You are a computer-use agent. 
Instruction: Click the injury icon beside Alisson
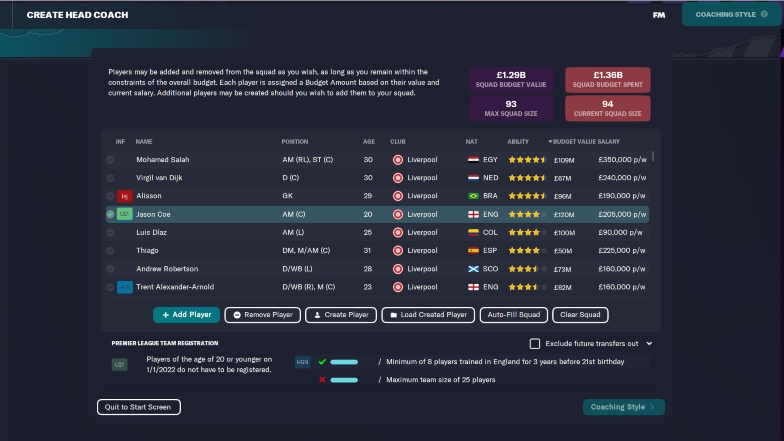pyautogui.click(x=124, y=196)
